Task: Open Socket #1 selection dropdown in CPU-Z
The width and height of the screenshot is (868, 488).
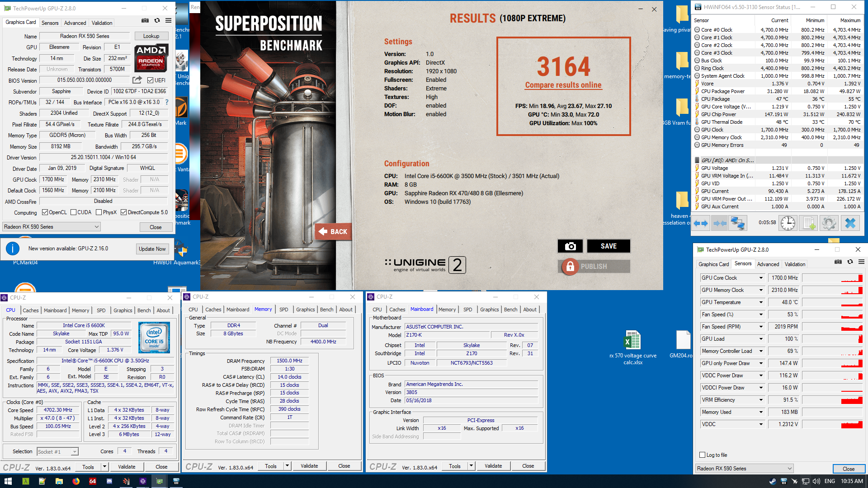Action: [x=57, y=451]
